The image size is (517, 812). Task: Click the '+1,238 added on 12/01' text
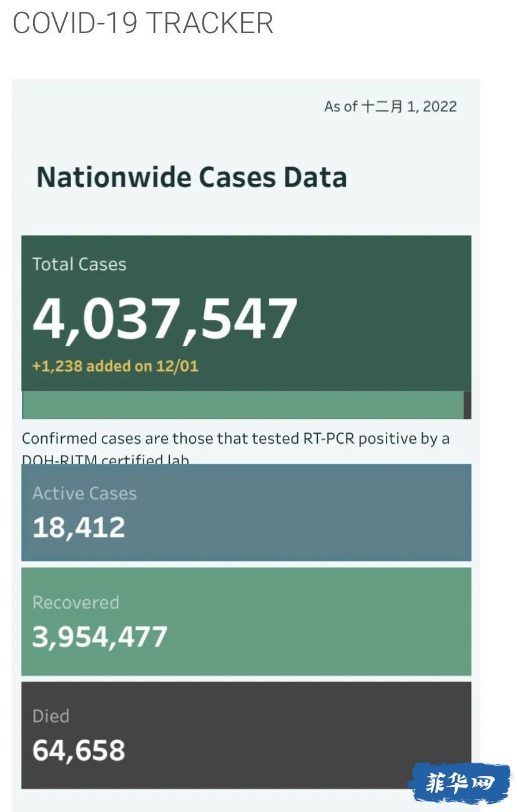pyautogui.click(x=116, y=366)
